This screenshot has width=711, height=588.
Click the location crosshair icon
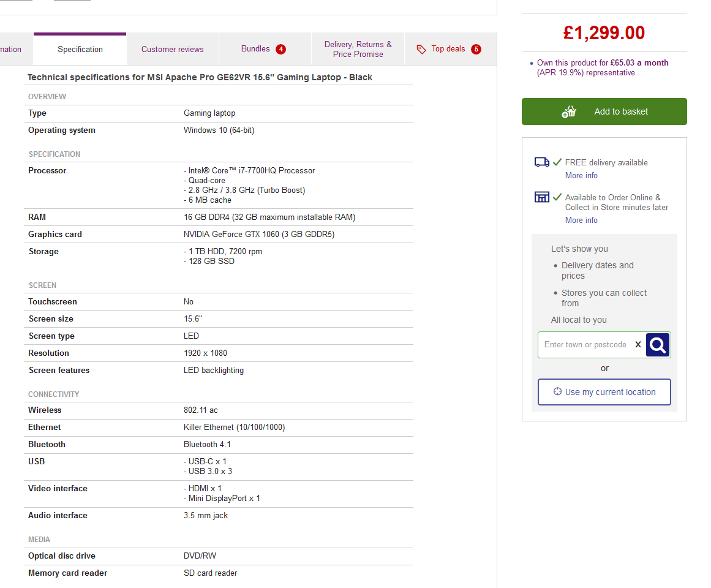(557, 392)
